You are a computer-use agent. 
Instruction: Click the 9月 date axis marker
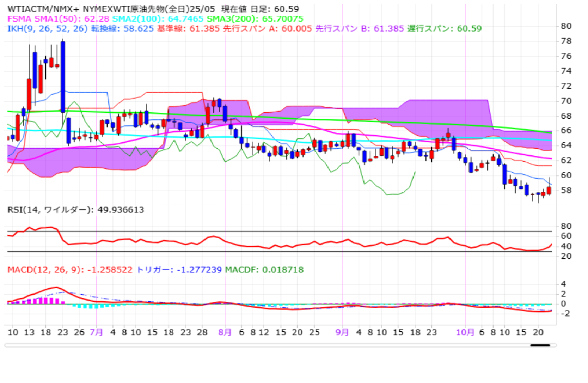point(342,332)
